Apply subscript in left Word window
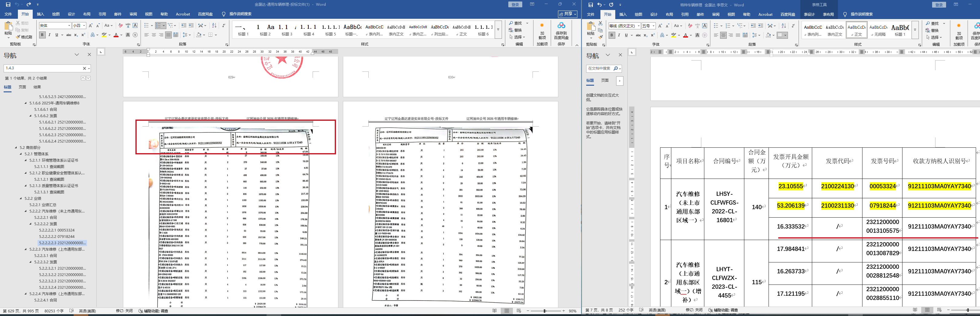 76,35
